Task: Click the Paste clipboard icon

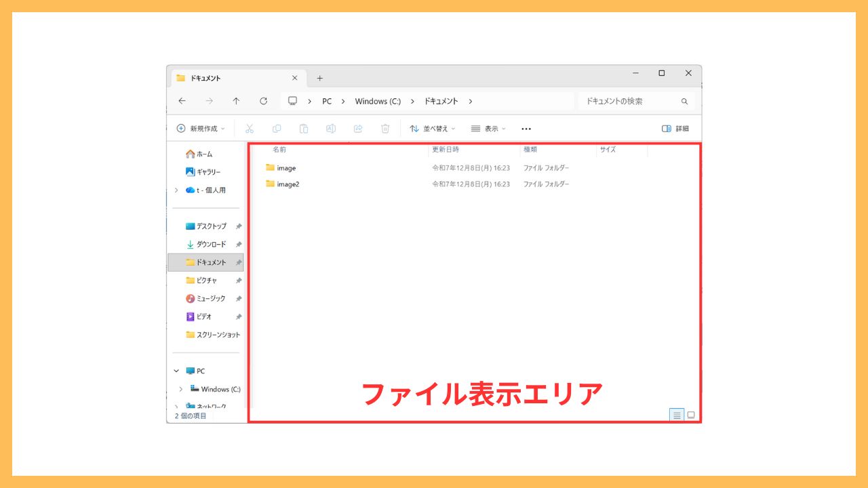Action: pyautogui.click(x=304, y=128)
